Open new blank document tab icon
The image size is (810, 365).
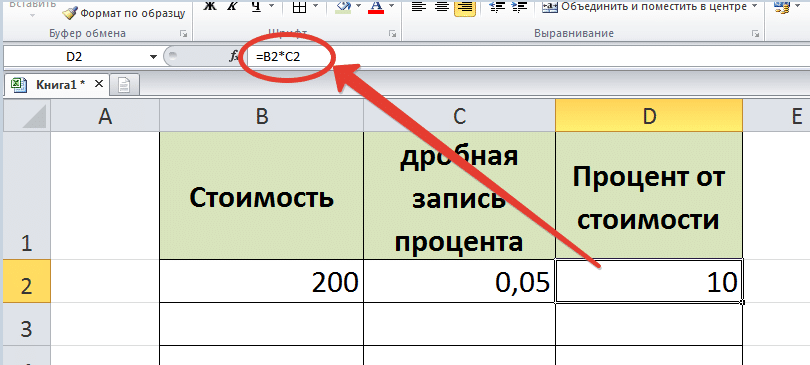coord(123,85)
